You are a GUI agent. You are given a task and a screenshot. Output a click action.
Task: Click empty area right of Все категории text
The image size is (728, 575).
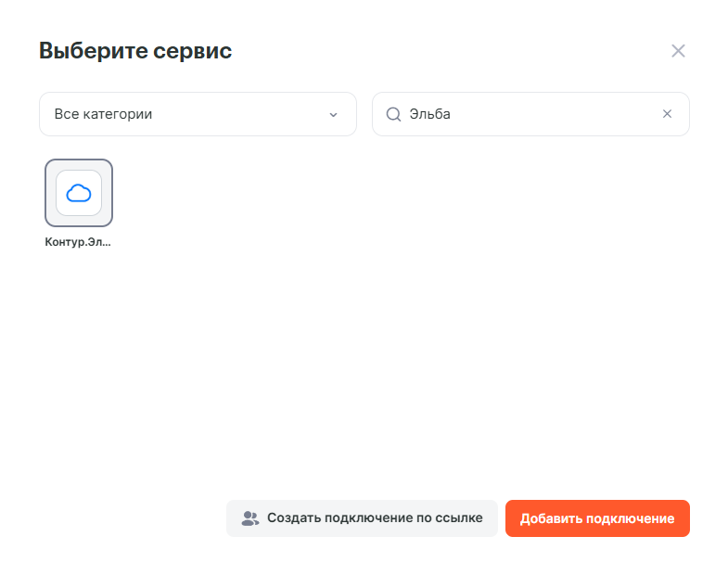click(x=241, y=114)
